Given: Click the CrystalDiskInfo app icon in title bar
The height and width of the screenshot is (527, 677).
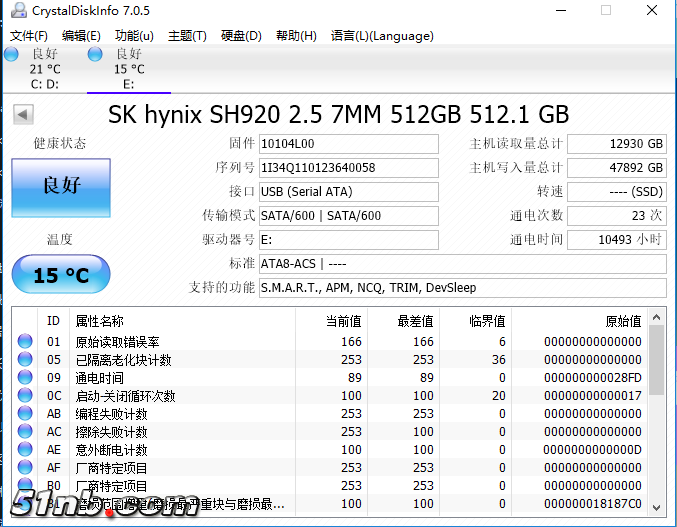Looking at the screenshot, I should pos(17,11).
